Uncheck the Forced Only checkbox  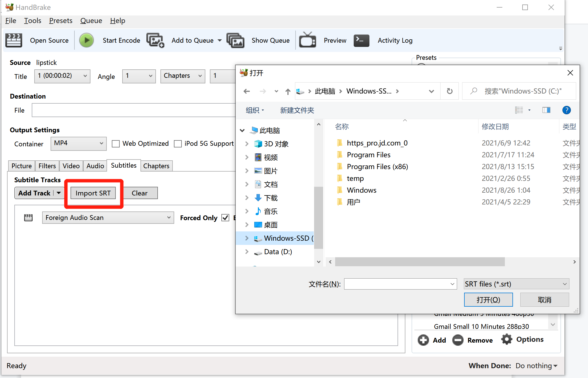click(x=225, y=218)
